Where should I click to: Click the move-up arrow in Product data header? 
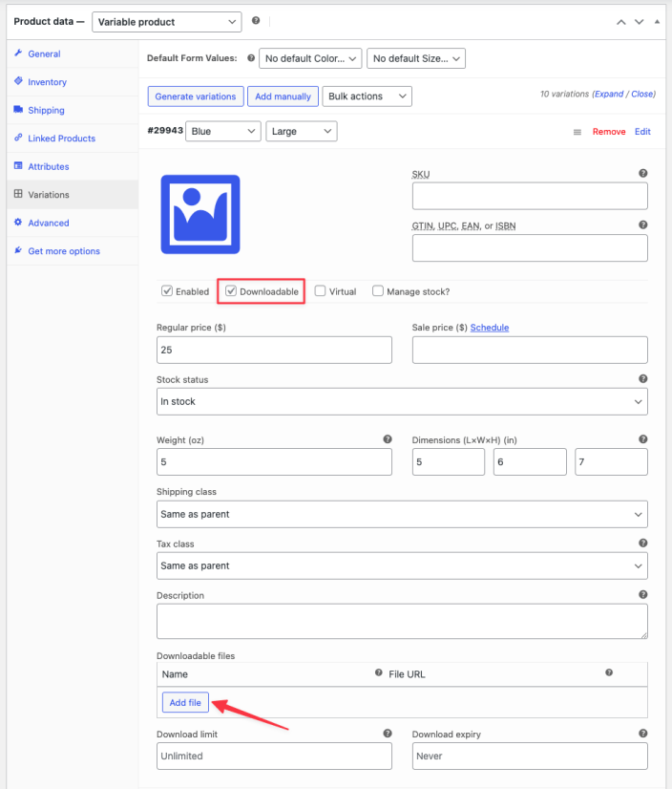tap(621, 21)
